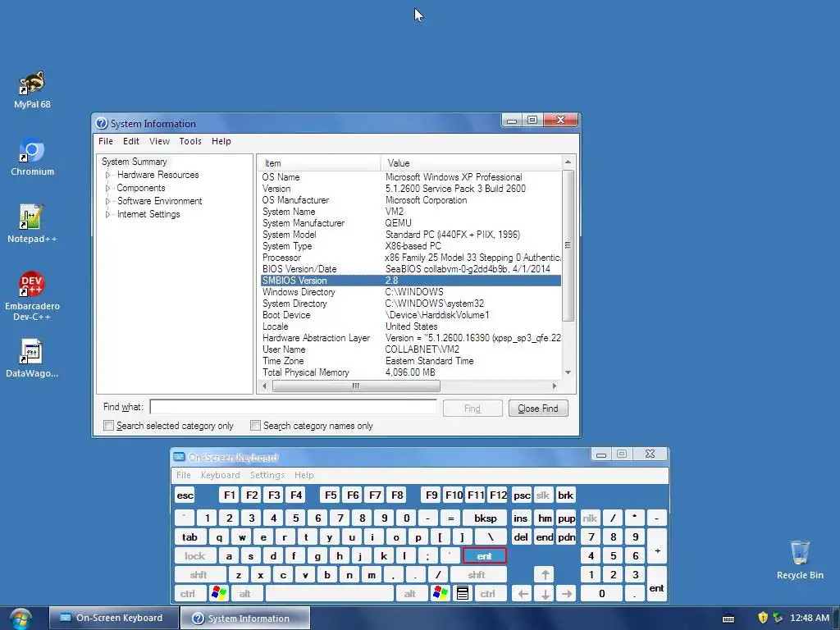Click the up arrow key

coord(546,575)
